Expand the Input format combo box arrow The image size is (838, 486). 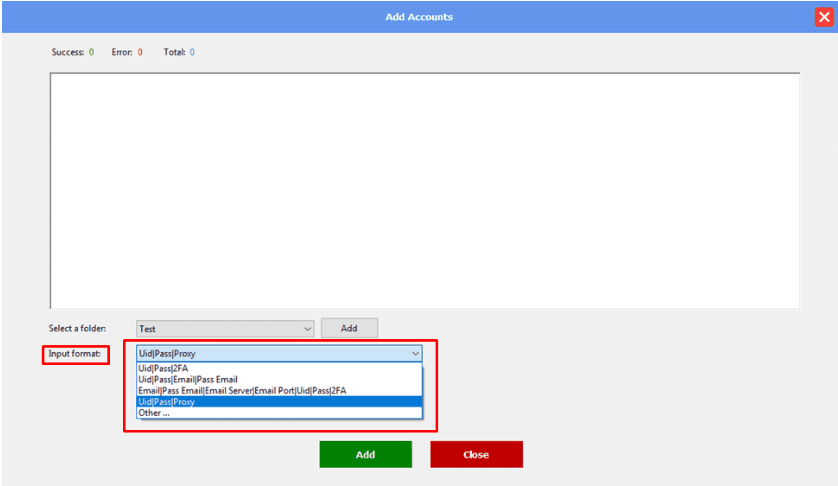tap(415, 353)
